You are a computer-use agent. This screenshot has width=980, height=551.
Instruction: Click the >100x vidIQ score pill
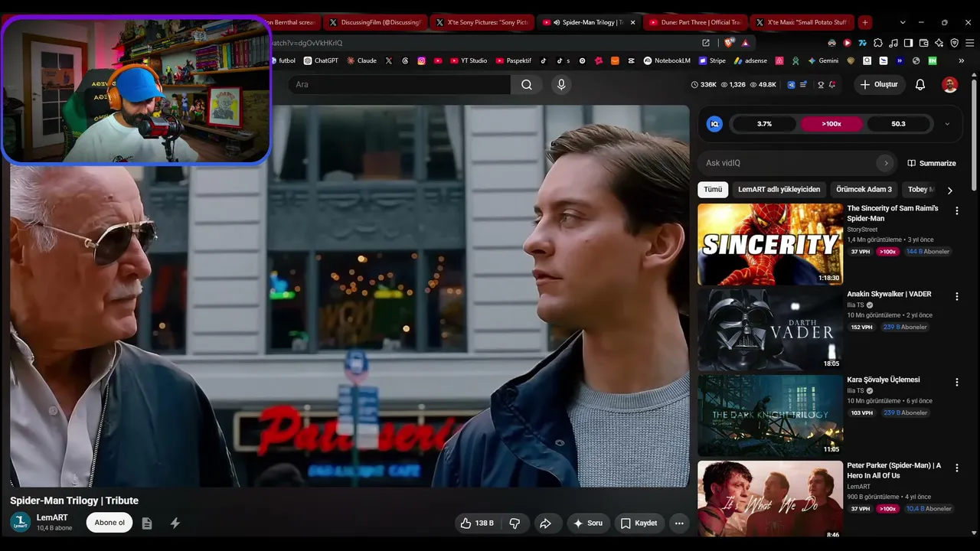click(831, 124)
